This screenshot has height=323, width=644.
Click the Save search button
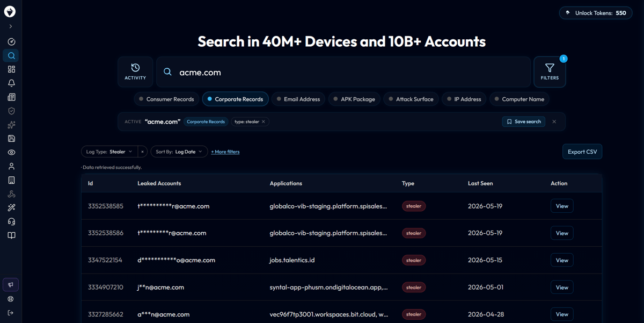[x=524, y=122]
